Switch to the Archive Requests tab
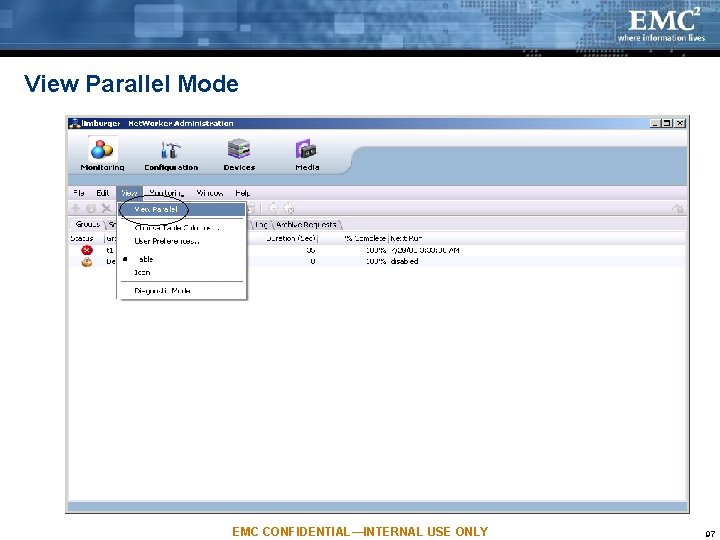This screenshot has height=540, width=720. coord(306,225)
